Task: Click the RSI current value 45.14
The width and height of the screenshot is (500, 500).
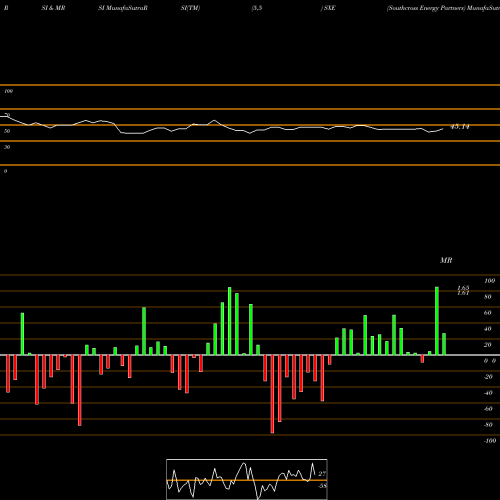Action: pyautogui.click(x=460, y=127)
